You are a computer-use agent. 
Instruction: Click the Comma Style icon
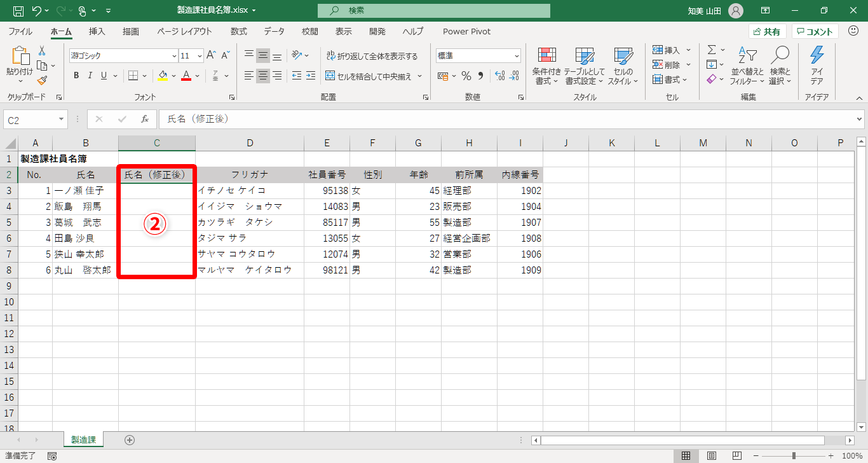(481, 76)
